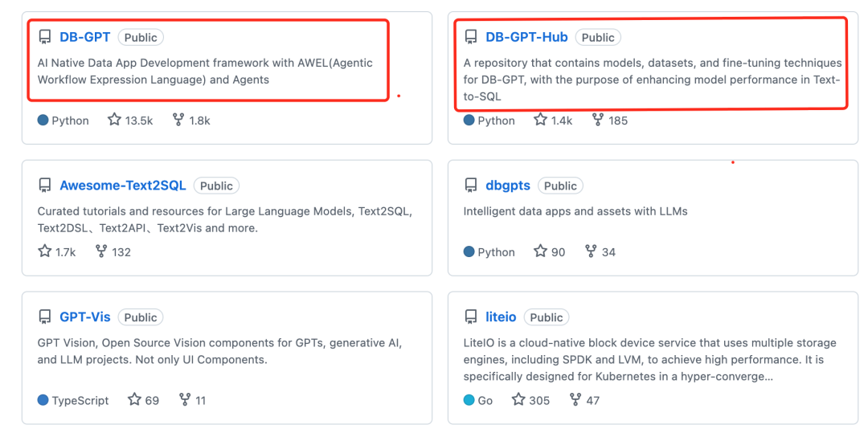This screenshot has width=868, height=433.
Task: Open the liteio repository link
Action: [x=501, y=317]
